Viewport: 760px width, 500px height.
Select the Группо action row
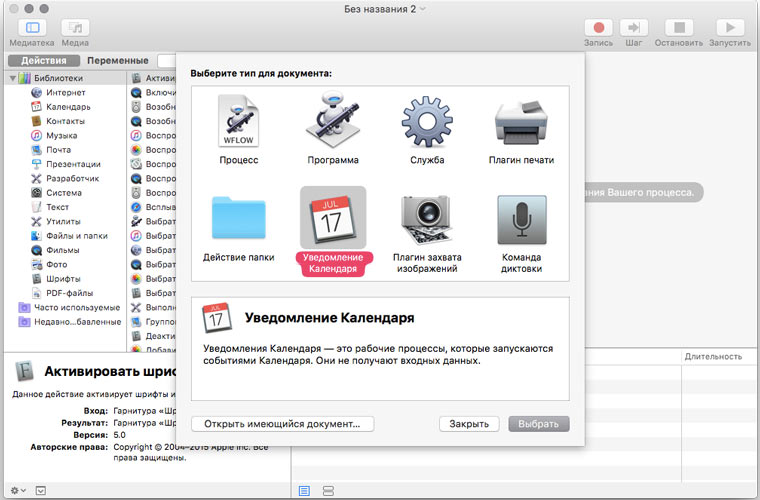click(153, 322)
